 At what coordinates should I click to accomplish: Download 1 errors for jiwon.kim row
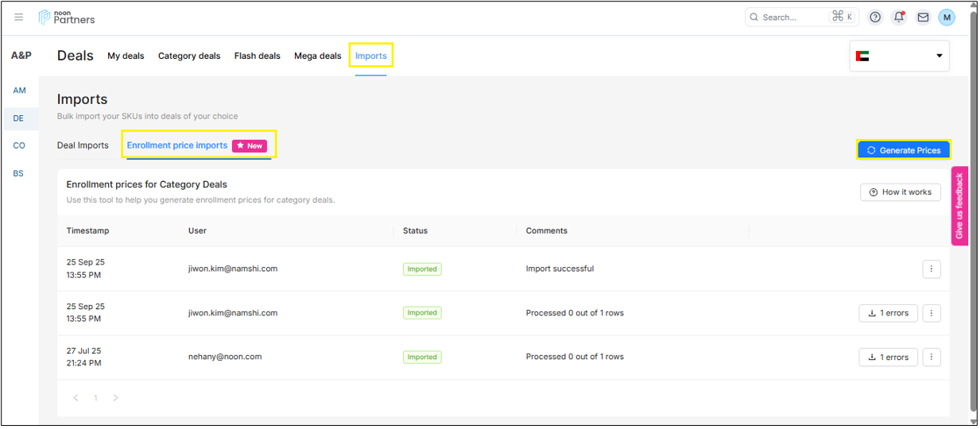tap(888, 313)
